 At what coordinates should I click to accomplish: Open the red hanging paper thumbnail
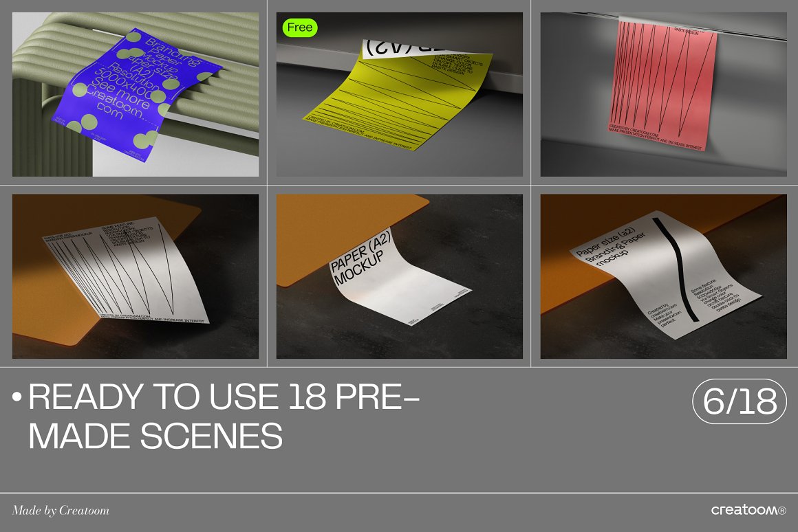click(664, 95)
